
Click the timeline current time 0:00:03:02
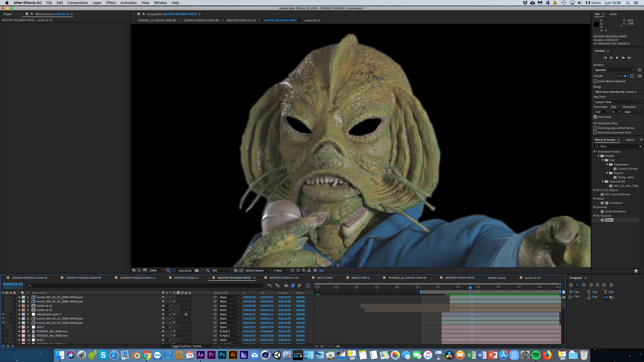13,284
